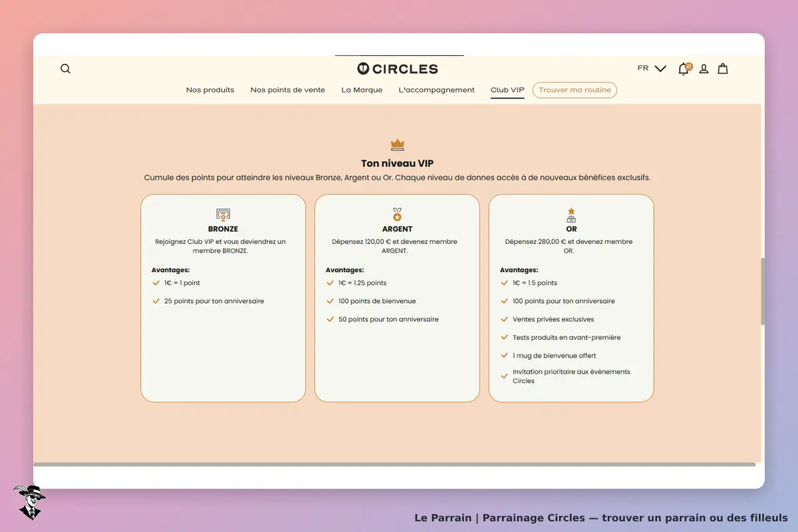Image resolution: width=798 pixels, height=532 pixels.
Task: Click 'Tests produits en avant-première'
Action: [x=567, y=338]
